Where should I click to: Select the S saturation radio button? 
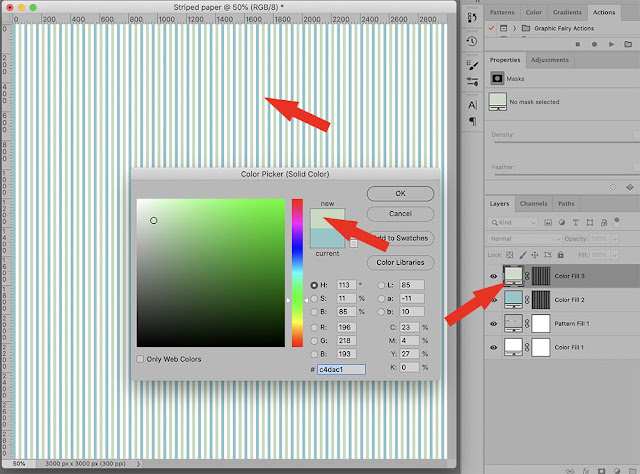coord(314,298)
